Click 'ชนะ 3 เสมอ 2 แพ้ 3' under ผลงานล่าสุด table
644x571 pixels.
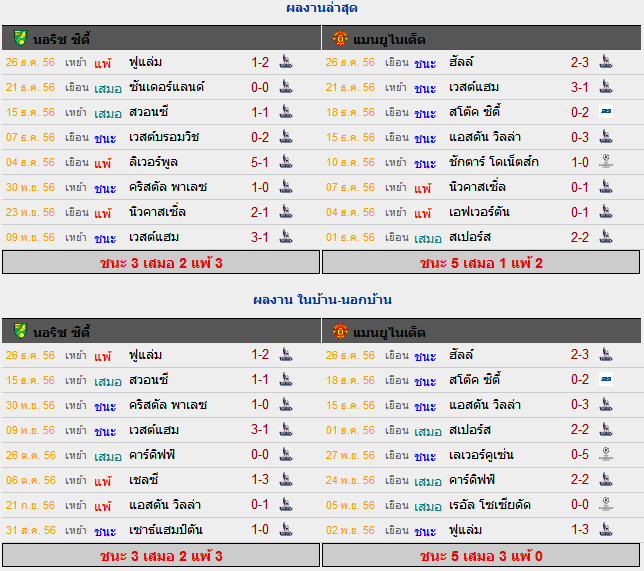coord(161,262)
